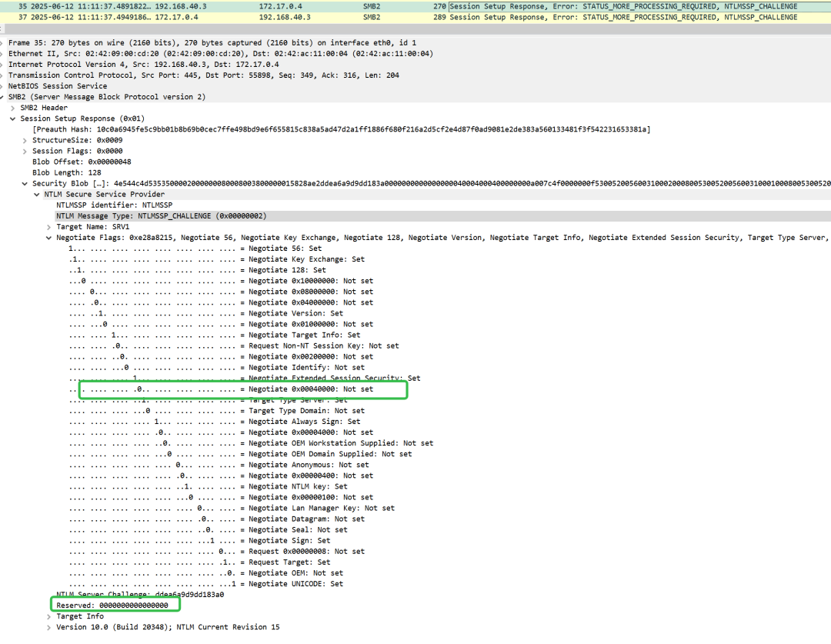
Task: Collapse Negotiate Flags node
Action: pyautogui.click(x=48, y=238)
